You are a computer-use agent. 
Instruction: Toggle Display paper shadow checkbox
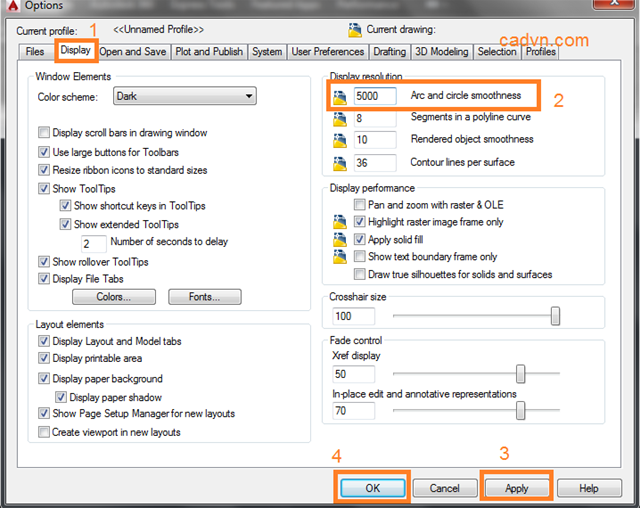61,397
